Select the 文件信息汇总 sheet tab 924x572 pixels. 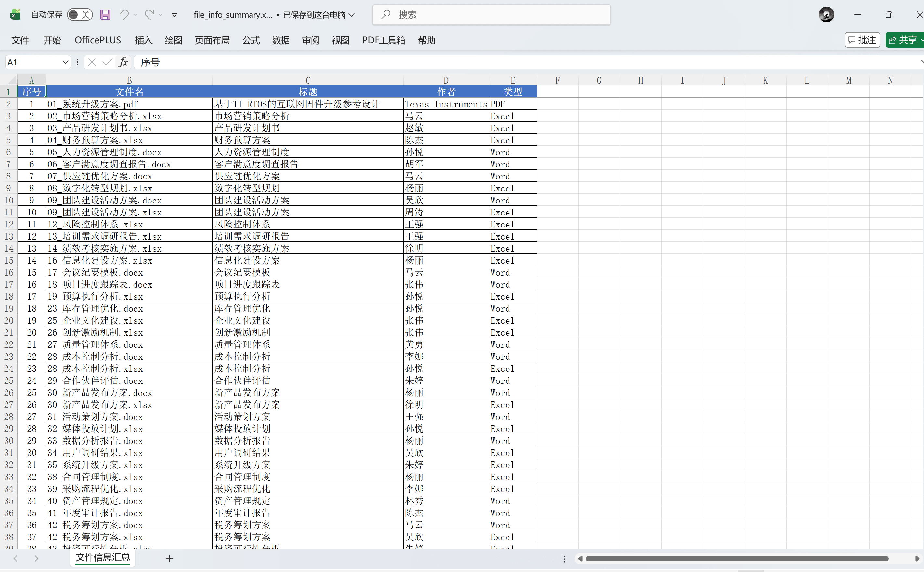click(103, 557)
